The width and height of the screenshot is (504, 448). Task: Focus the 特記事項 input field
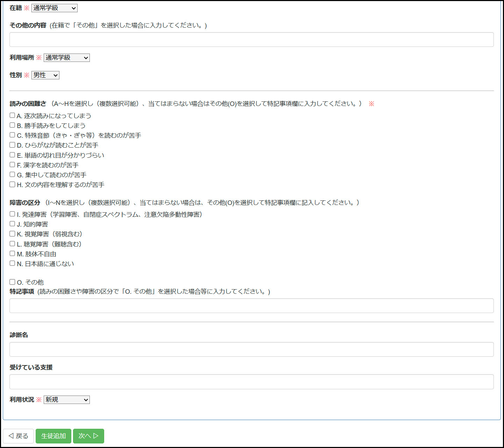(251, 306)
